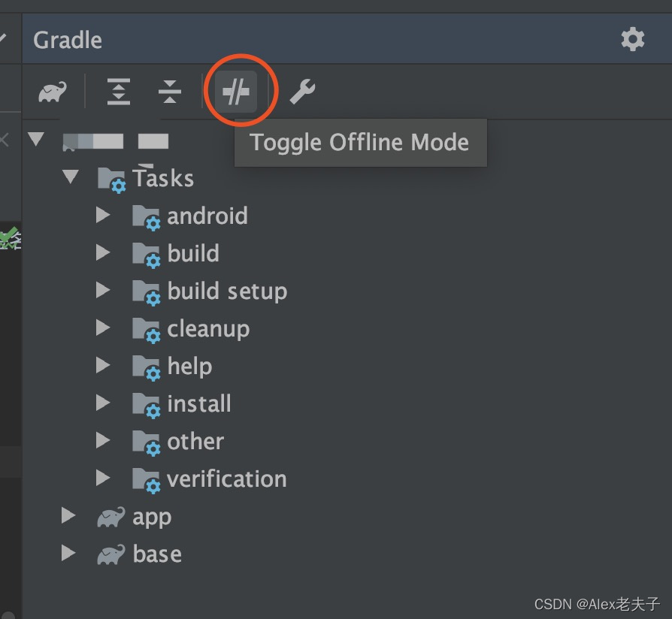
Task: Select the cleanup task group
Action: click(208, 328)
